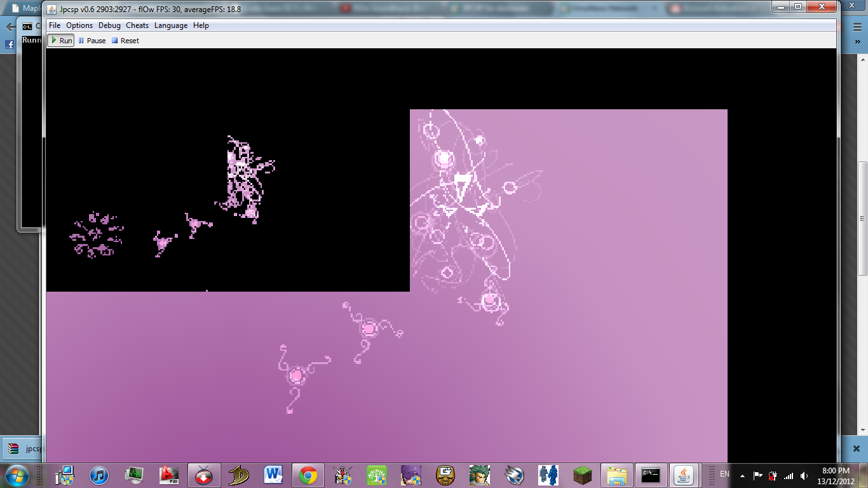Open Windows Explorer folder icon
This screenshot has height=488, width=868.
point(616,475)
